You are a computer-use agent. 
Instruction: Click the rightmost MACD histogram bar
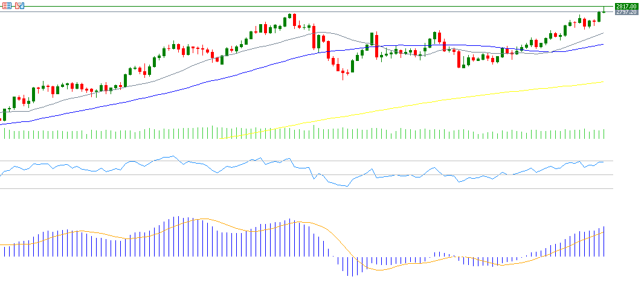click(x=604, y=240)
